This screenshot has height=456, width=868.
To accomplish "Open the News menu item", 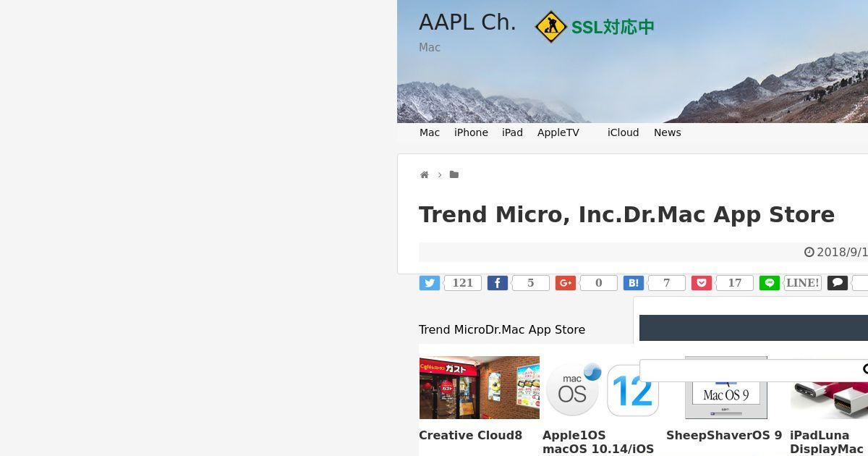I will pos(668,132).
